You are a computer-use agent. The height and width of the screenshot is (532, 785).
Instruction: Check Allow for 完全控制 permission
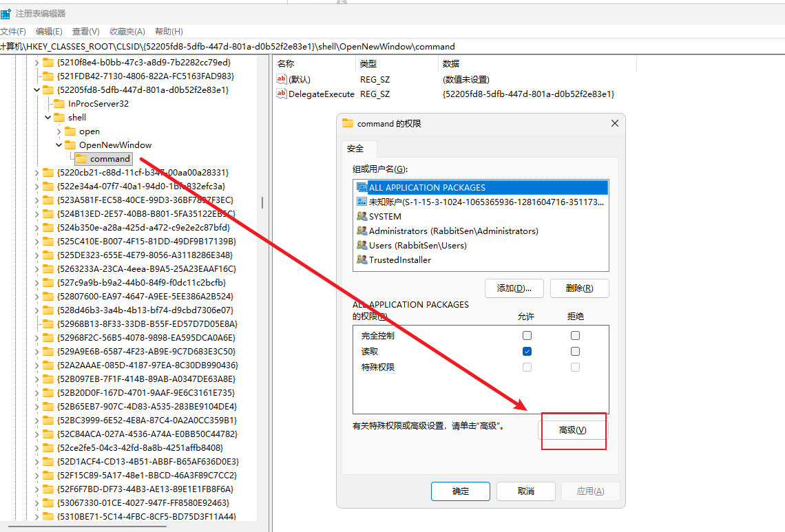point(527,335)
